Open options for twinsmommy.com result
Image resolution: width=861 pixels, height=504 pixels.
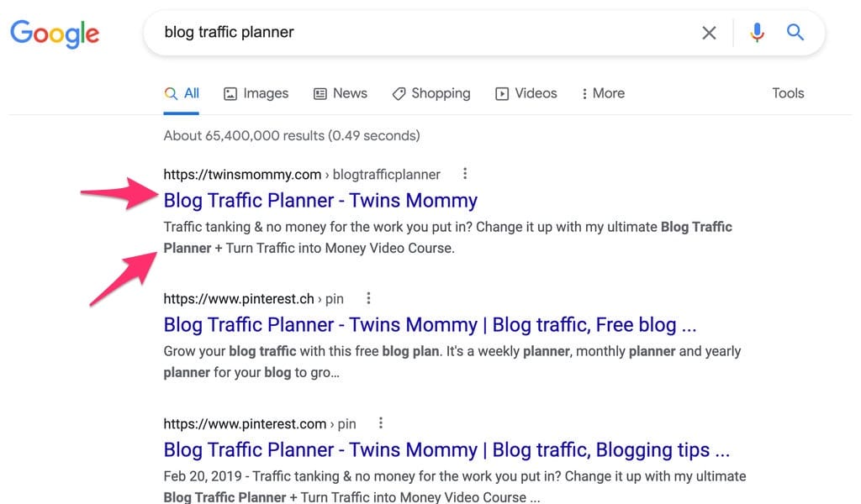[x=465, y=174]
